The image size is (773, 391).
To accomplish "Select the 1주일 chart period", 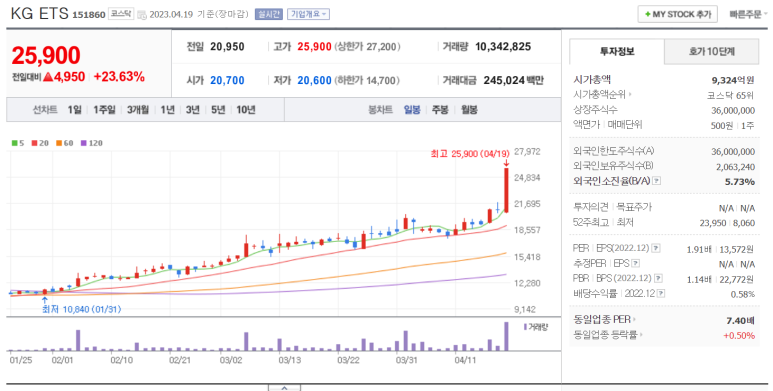I will (104, 109).
